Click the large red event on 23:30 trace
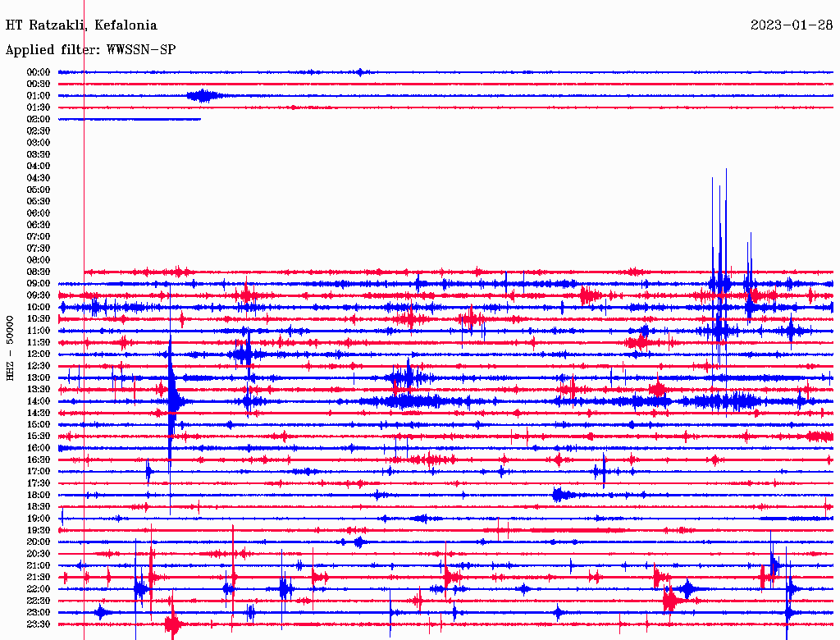 point(174,622)
